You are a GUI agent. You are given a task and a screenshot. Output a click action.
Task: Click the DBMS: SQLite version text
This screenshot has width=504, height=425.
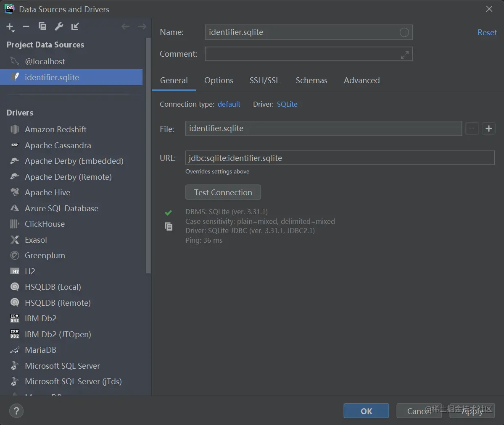pos(226,212)
